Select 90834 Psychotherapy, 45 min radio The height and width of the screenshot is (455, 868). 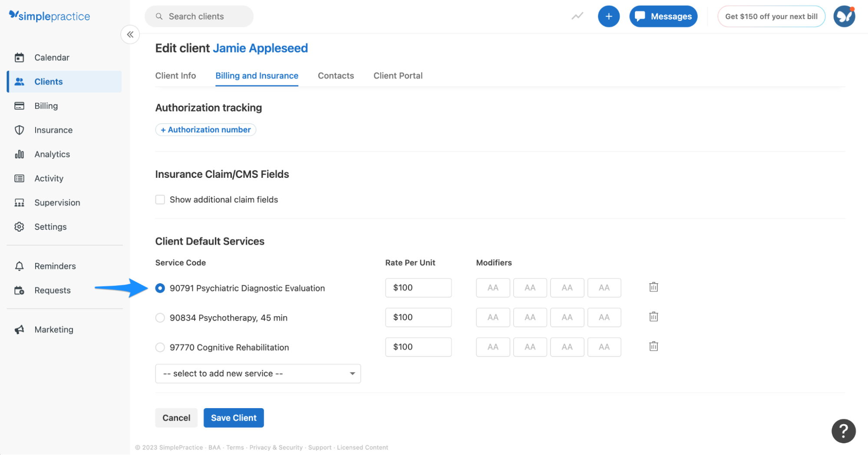pos(160,318)
